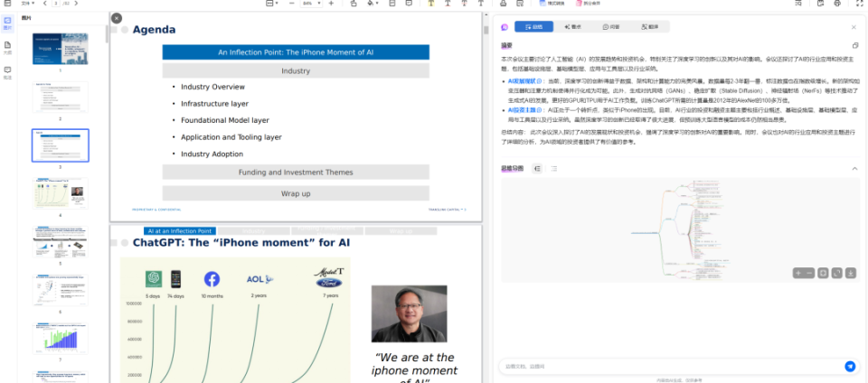Switch mind map to tree view mode
Screen dimensions: 868x383
(x=537, y=169)
